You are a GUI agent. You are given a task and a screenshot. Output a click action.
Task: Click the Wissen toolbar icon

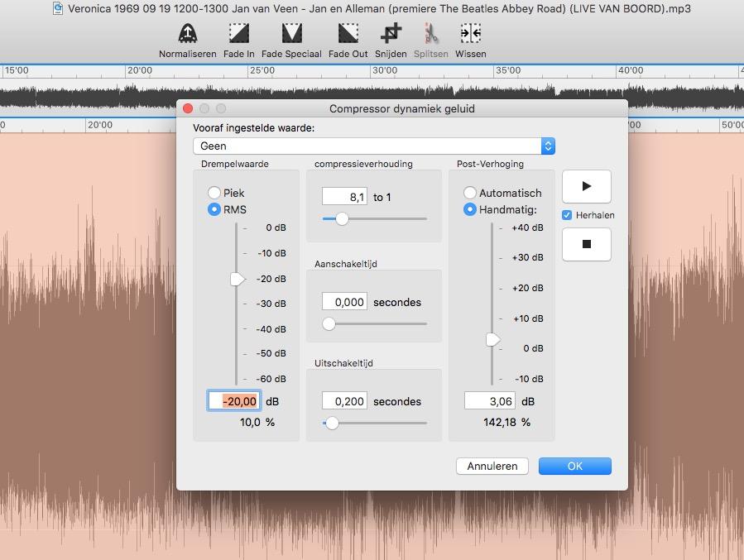point(470,34)
